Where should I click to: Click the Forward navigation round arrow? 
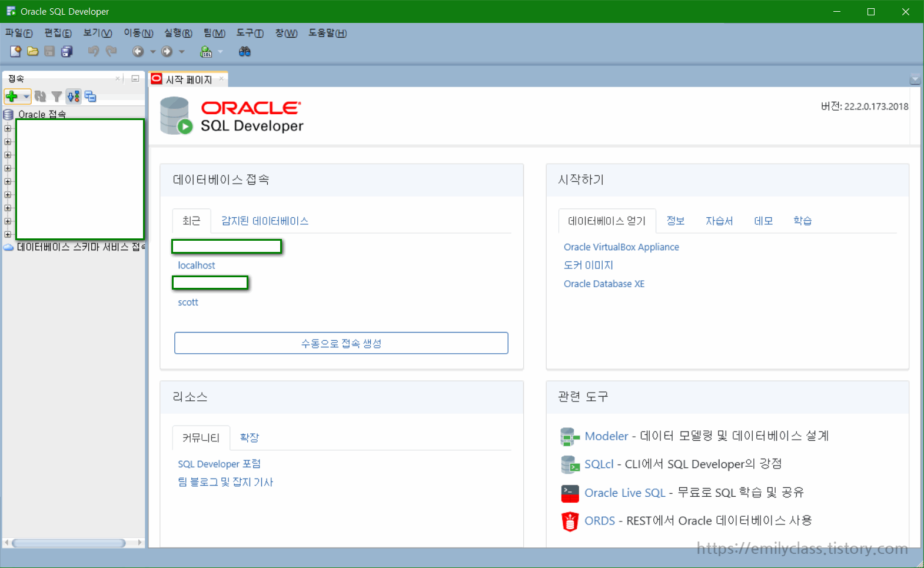pyautogui.click(x=167, y=51)
